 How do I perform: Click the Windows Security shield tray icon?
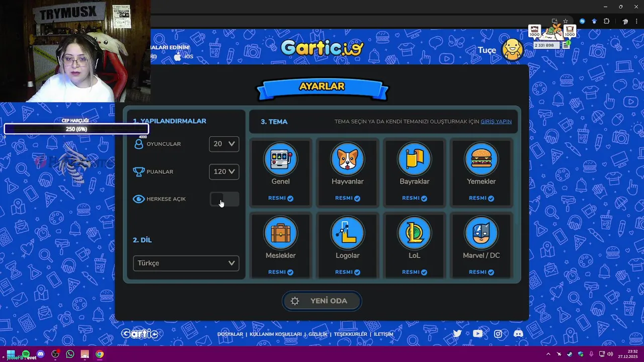coord(581,354)
